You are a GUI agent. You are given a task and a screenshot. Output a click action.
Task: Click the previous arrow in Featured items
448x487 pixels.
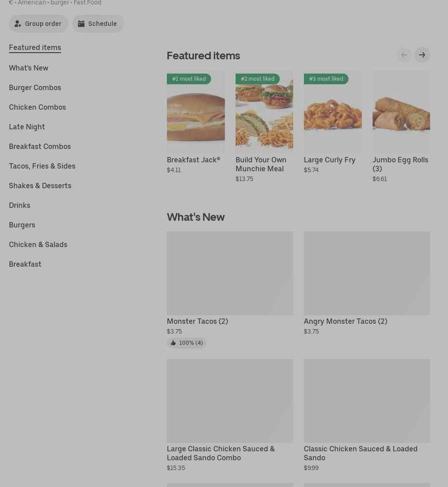[x=404, y=55]
